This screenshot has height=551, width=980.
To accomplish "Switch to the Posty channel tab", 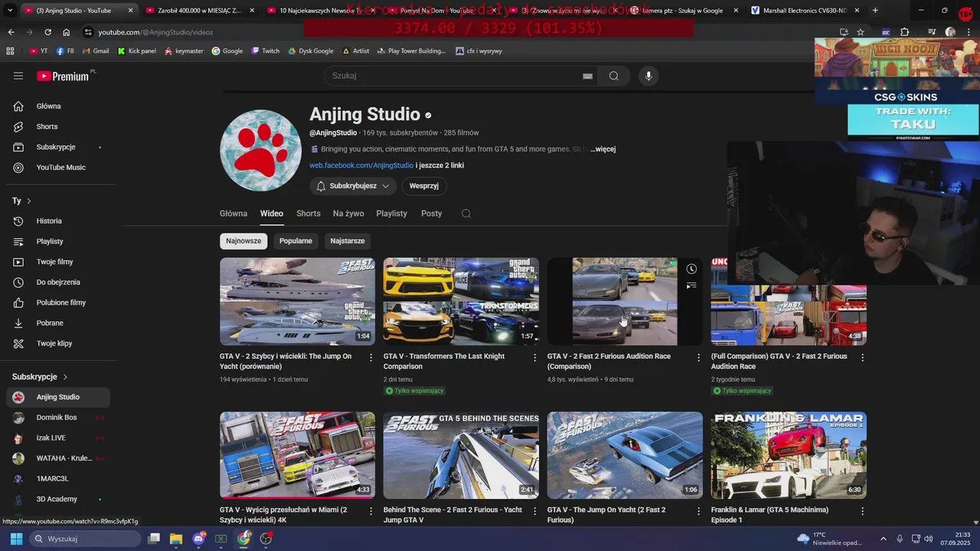I will (431, 214).
